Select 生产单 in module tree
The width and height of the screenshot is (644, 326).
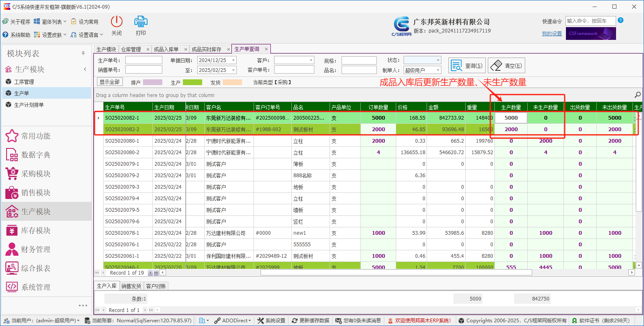(46, 93)
